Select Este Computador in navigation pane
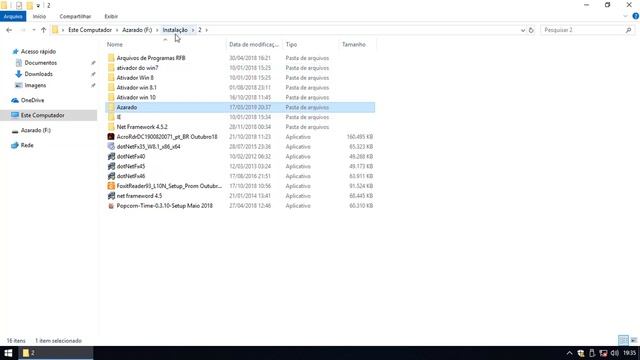The width and height of the screenshot is (640, 360). (42, 115)
